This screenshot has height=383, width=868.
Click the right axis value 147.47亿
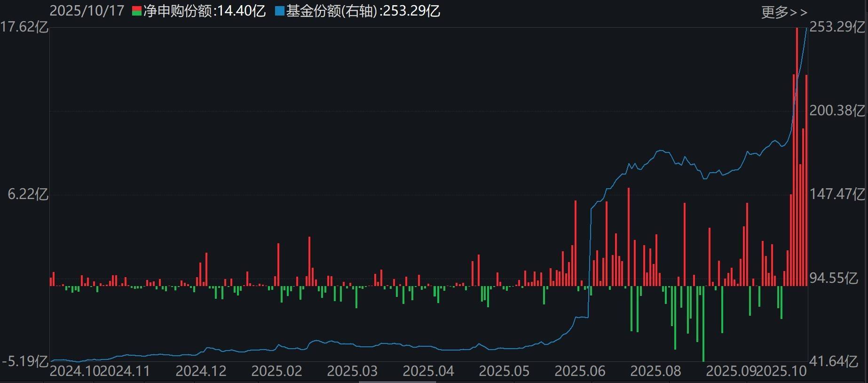pos(837,194)
